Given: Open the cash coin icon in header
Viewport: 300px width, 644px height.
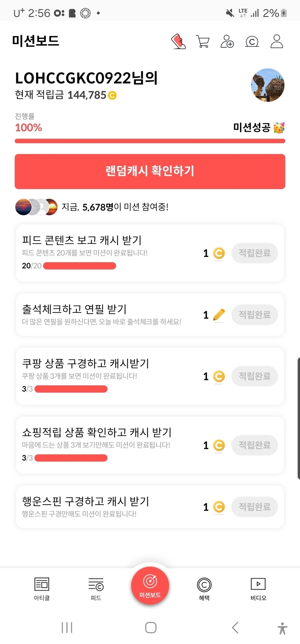Looking at the screenshot, I should point(252,42).
